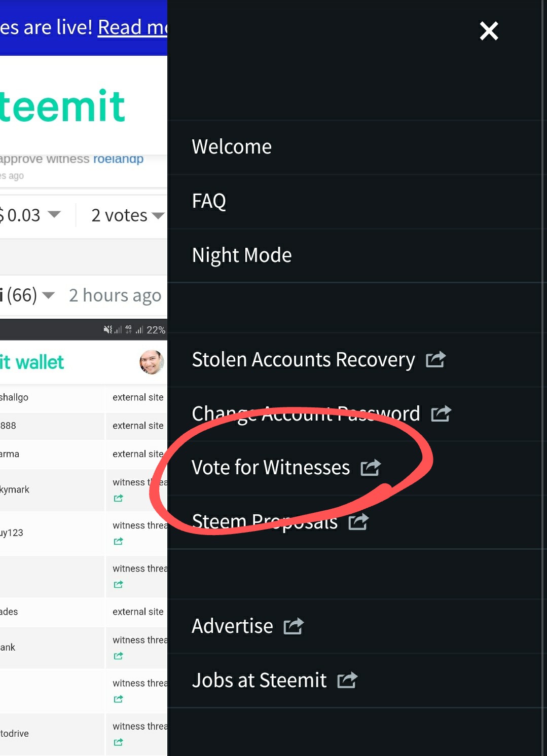Viewport: 547px width, 756px height.
Task: Open the Read more announcement link
Action: [132, 27]
